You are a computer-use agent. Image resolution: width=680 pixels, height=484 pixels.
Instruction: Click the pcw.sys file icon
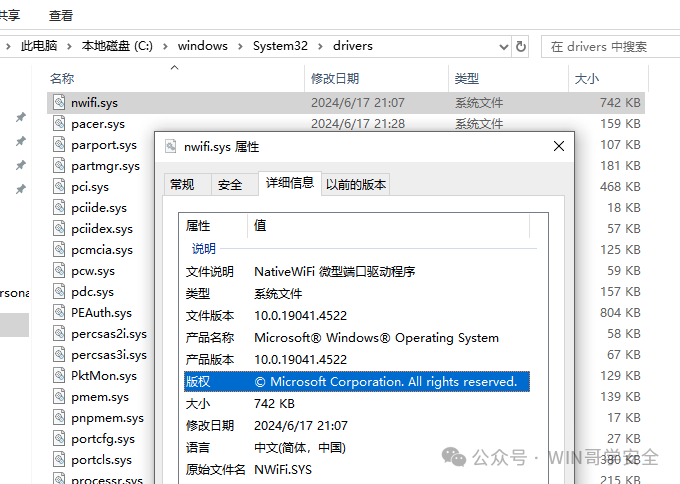(x=59, y=271)
